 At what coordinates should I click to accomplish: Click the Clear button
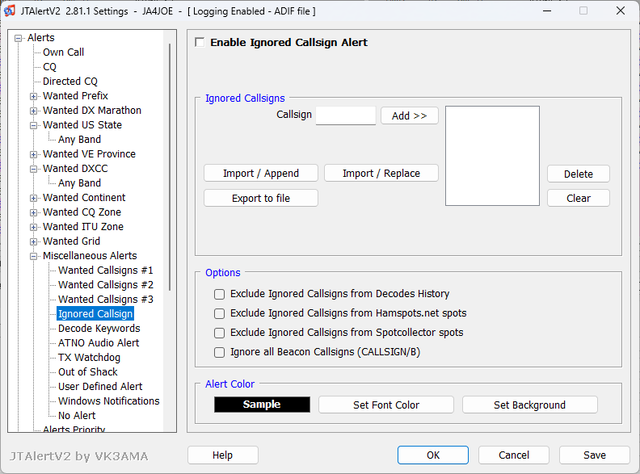click(x=578, y=198)
